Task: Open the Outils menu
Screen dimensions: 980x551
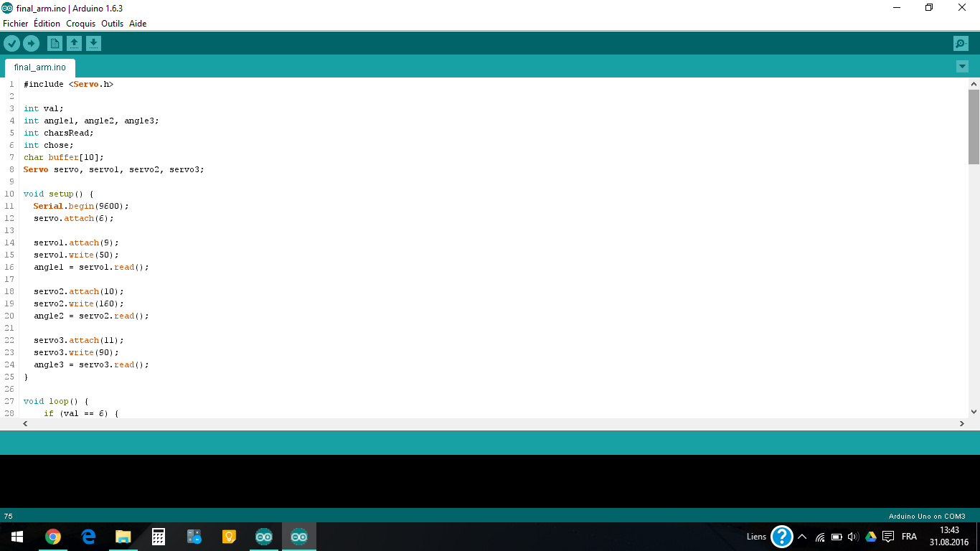Action: tap(113, 24)
